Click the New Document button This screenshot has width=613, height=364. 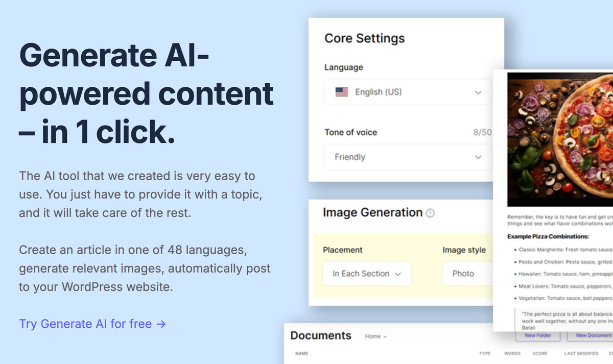[x=592, y=335]
